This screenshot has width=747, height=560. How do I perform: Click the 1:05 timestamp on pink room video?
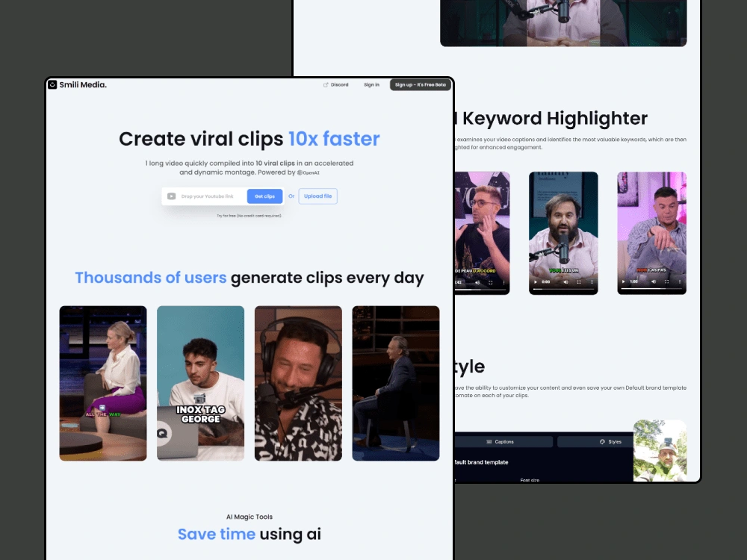pos(633,281)
